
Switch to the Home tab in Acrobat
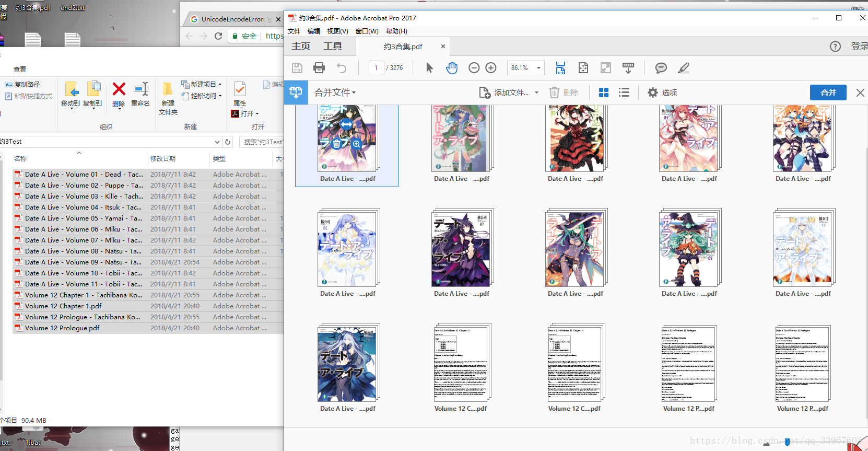301,46
